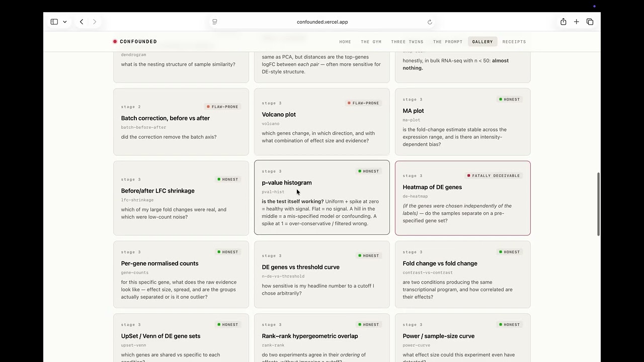Screen dimensions: 644x362
Task: Click the 'de-heatmap' slug text
Action: pyautogui.click(x=415, y=196)
